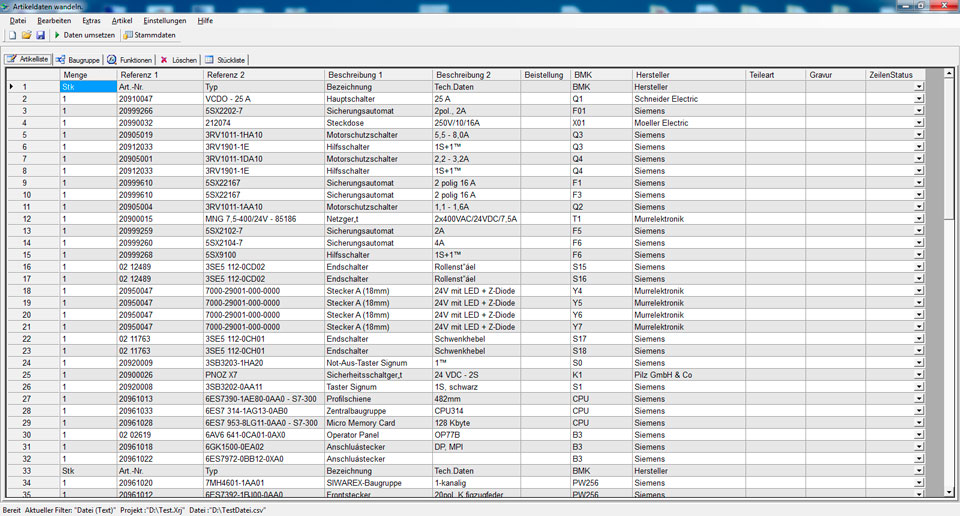Select the Menge cell containing Stk in row 1
Viewport: 960px width, 516px height.
pyautogui.click(x=87, y=87)
